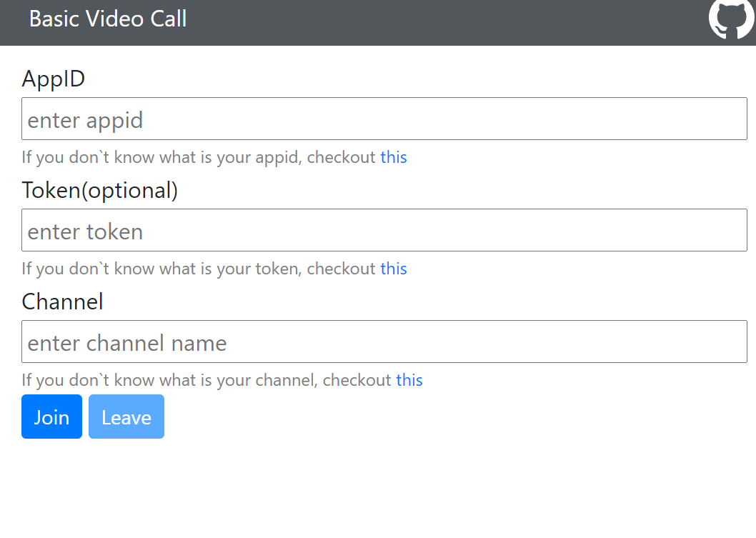756x538 pixels.
Task: Open the channel help link labeled 'this'
Action: click(x=409, y=380)
